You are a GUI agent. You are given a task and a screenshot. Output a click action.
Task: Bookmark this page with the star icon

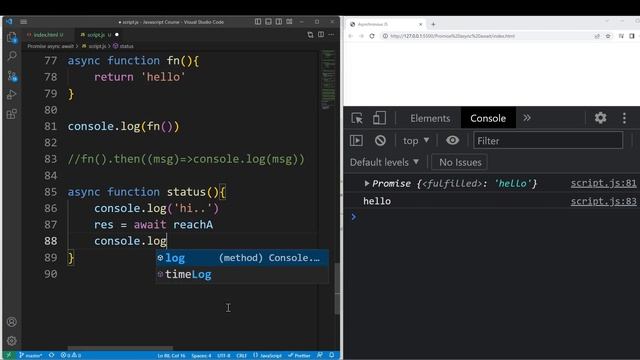coord(608,36)
